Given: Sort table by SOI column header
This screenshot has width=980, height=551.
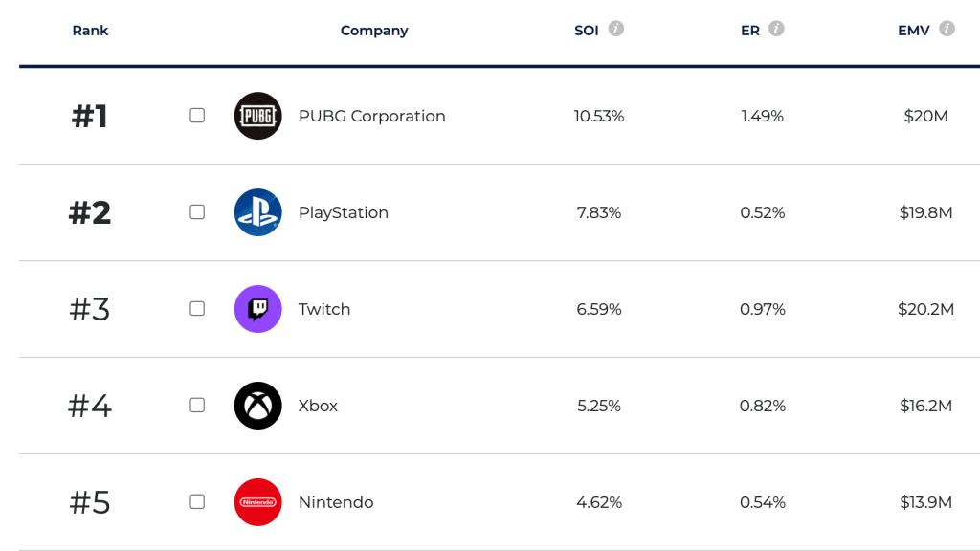Looking at the screenshot, I should click(x=586, y=31).
